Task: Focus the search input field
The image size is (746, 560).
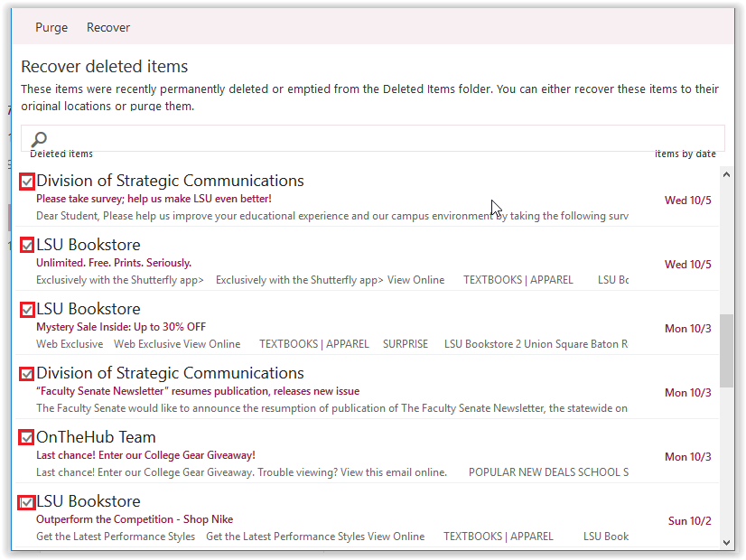Action: 372,138
